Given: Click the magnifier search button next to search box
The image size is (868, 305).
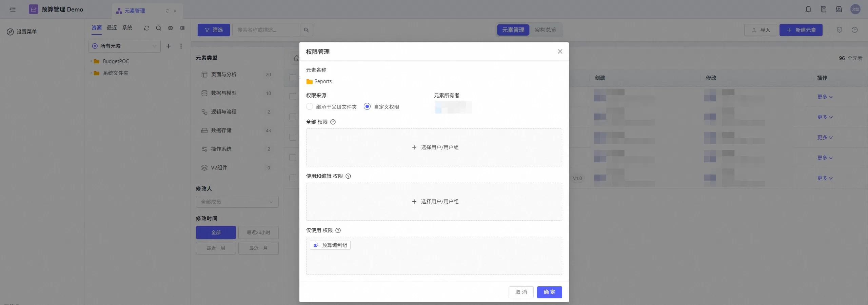Looking at the screenshot, I should click(306, 30).
